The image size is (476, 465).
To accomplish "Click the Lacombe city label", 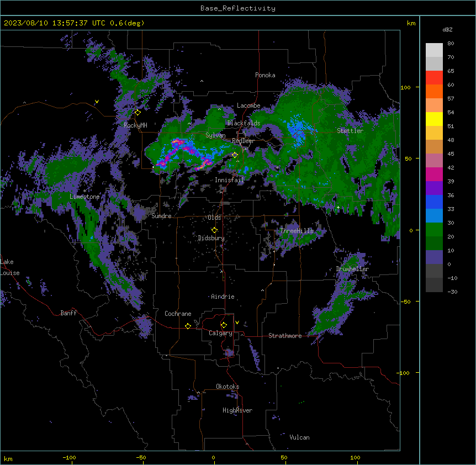I will click(x=248, y=105).
